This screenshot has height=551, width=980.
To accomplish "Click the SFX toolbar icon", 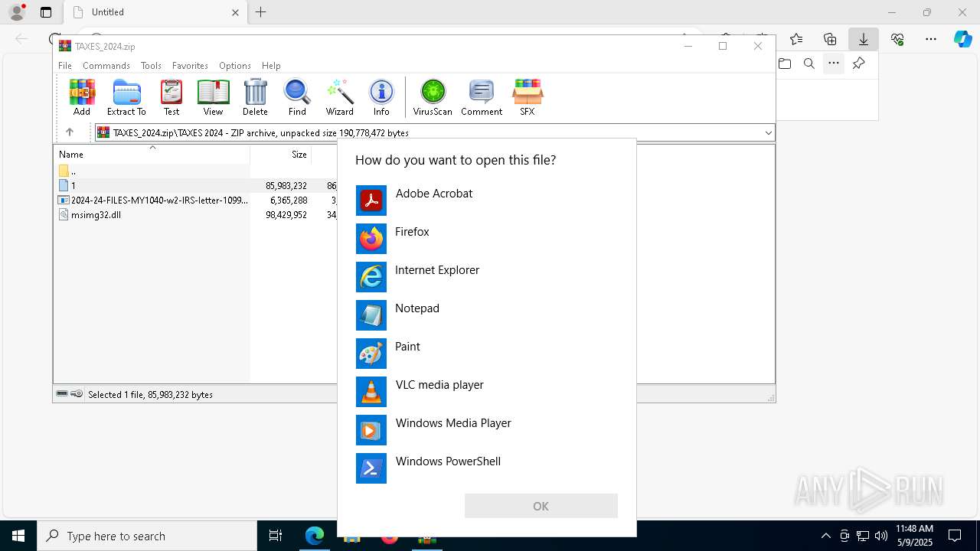I will click(x=528, y=97).
